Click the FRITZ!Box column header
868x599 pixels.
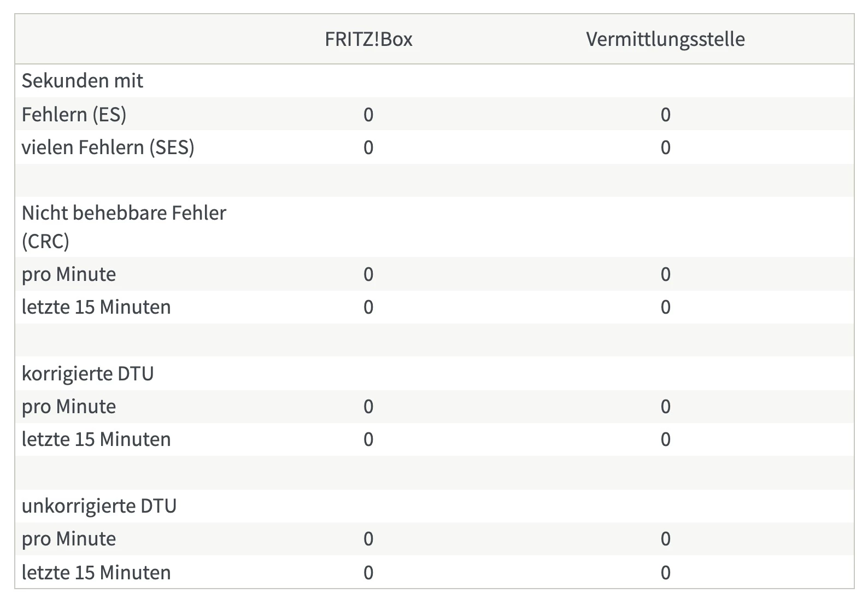pyautogui.click(x=368, y=39)
